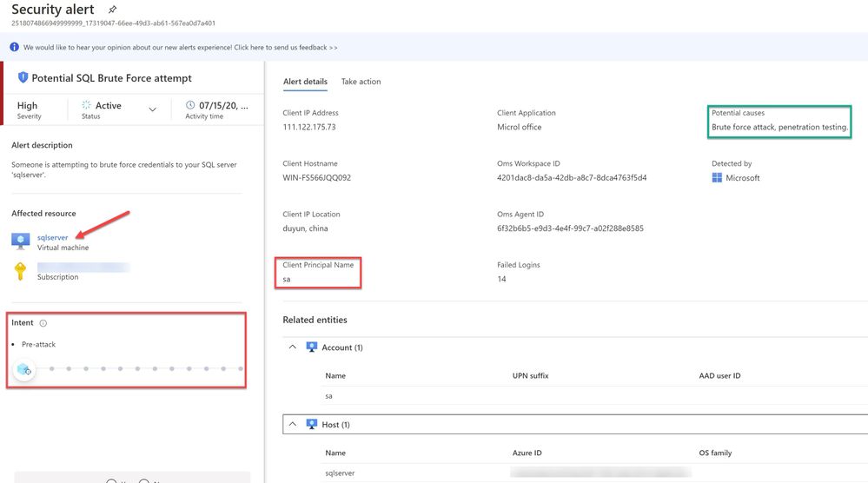Click the Host (1) heading text
The image size is (868, 483).
tap(335, 424)
